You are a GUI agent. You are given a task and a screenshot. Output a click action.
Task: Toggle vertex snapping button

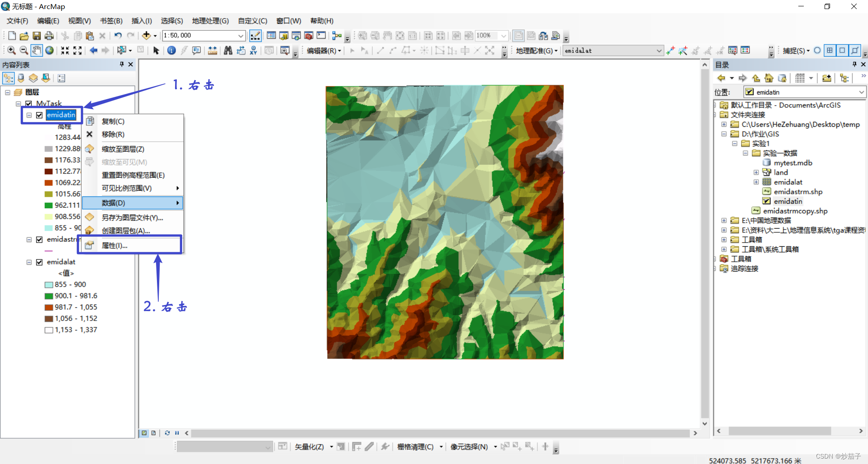pyautogui.click(x=842, y=50)
